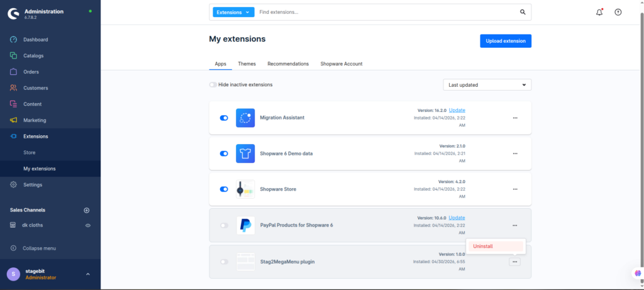
Task: Open the Shopware Store three-dot menu
Action: tap(515, 189)
